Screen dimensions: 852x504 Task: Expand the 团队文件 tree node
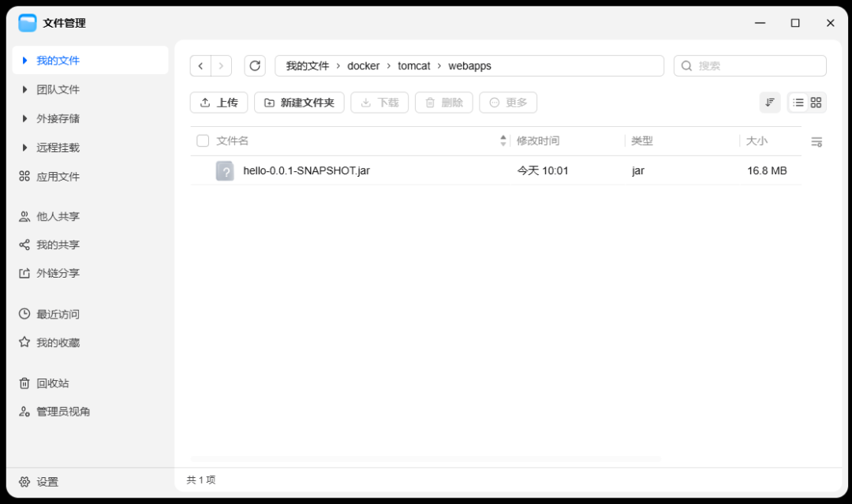[x=24, y=90]
